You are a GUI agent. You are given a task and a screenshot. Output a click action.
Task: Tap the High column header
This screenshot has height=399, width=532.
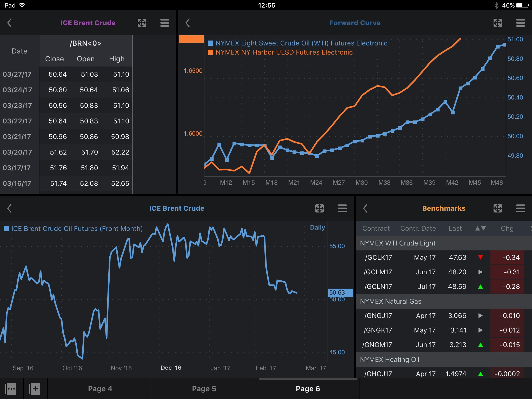click(117, 59)
